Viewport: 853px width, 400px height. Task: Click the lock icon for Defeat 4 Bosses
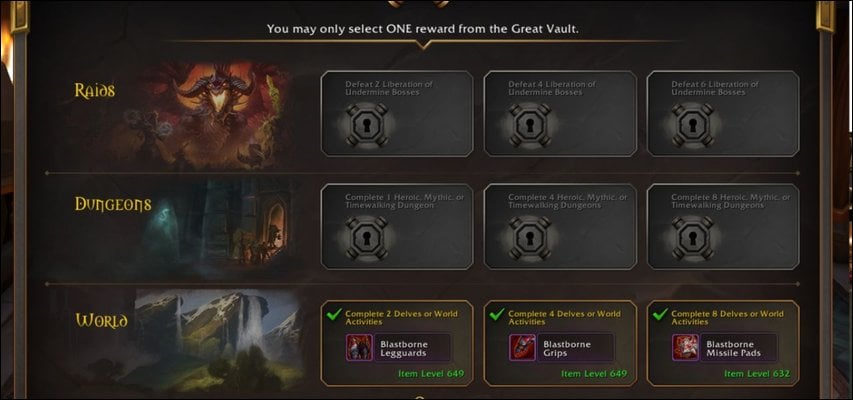coord(530,125)
